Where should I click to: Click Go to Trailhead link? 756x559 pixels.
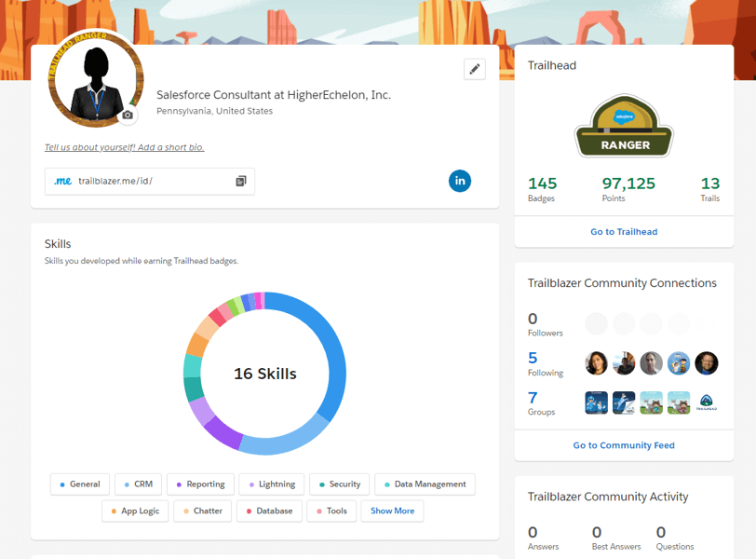pyautogui.click(x=624, y=231)
